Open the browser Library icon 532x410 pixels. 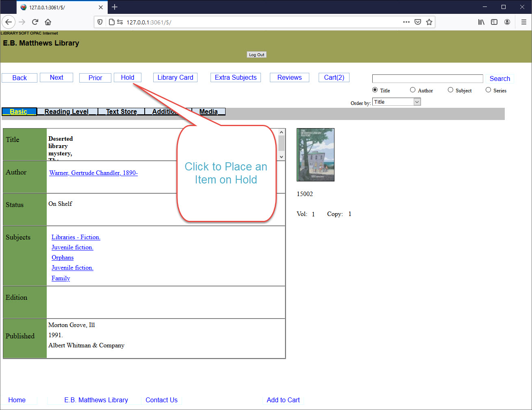(x=481, y=22)
